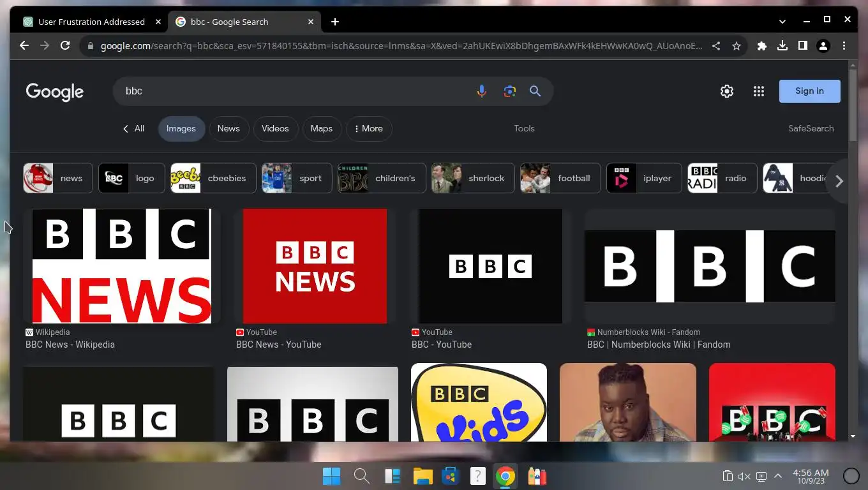
Task: Open the Tools filter options
Action: [524, 128]
